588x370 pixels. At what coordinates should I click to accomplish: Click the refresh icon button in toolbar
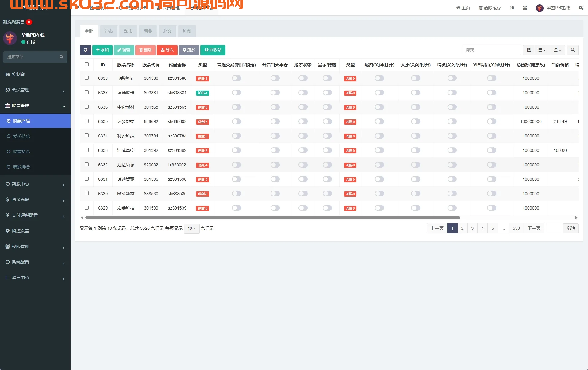(x=85, y=50)
